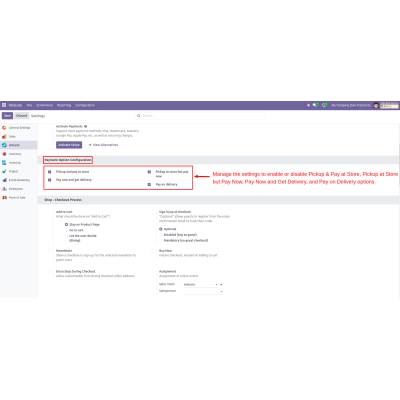The image size is (400, 400).
Task: Open Email Marketing icon in sidebar
Action: point(4,180)
